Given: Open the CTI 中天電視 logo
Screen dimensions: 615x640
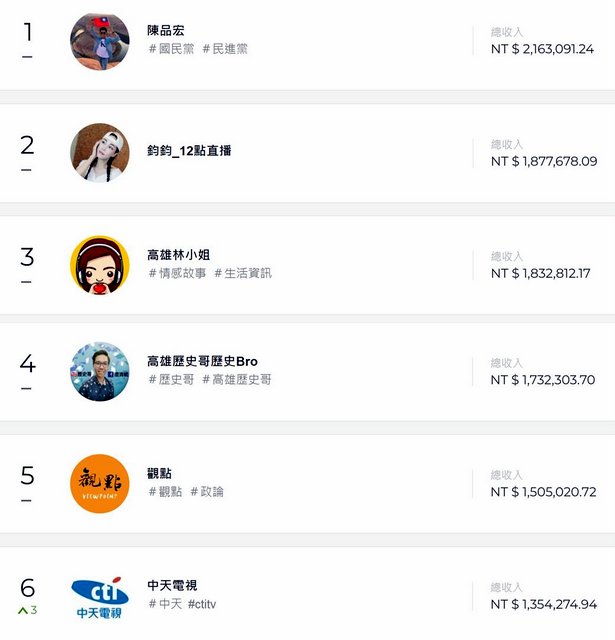Looking at the screenshot, I should point(100,598).
